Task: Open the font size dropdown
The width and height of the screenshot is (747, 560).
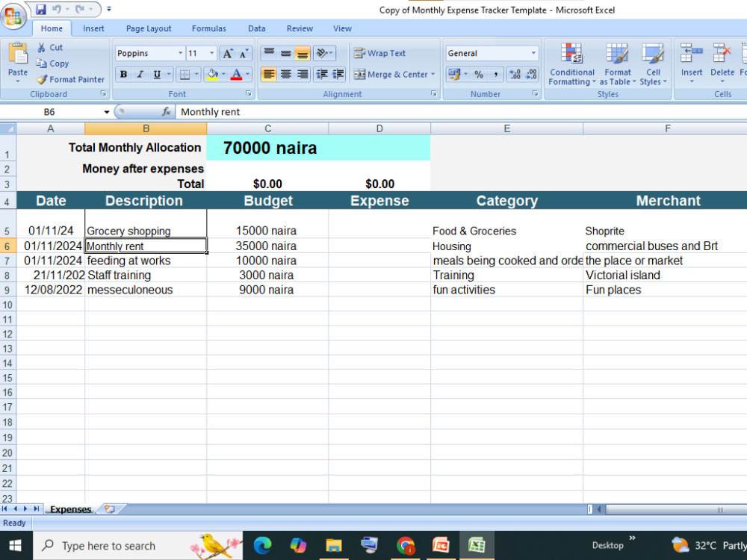Action: click(x=212, y=53)
